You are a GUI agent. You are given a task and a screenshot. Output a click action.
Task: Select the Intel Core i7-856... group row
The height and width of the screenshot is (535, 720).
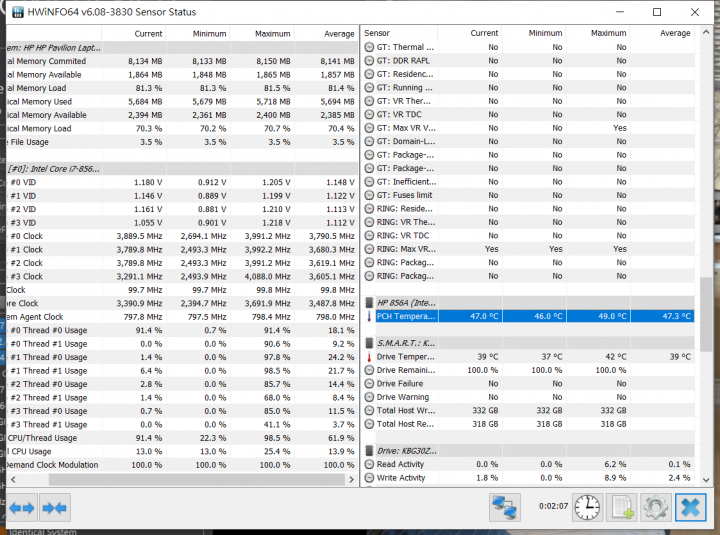182,169
